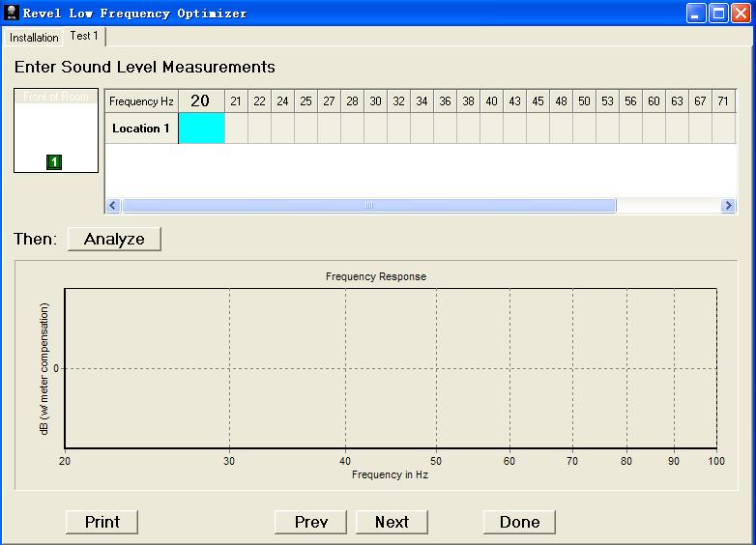Maximize the Revel Low Frequency Optimizer window
The image size is (756, 545).
tap(718, 13)
